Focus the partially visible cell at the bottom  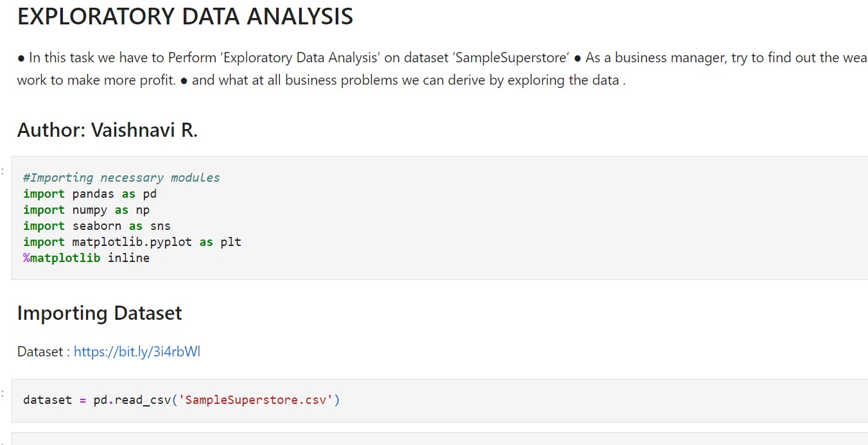(440, 439)
